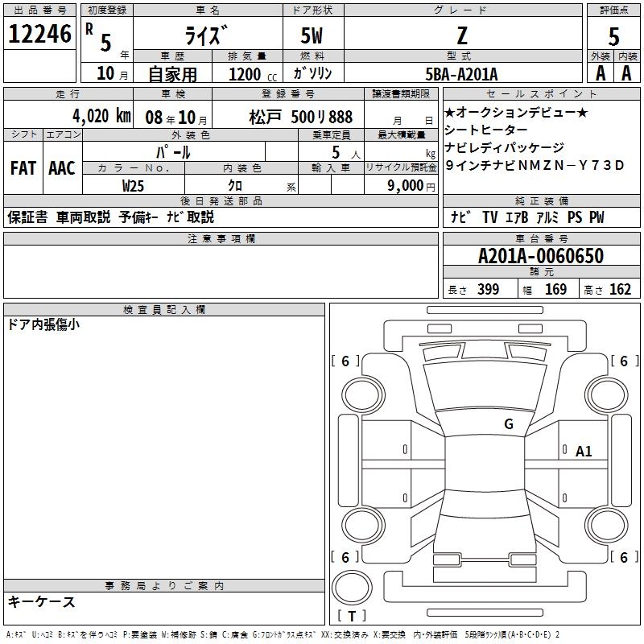Select the chassis number A201A-0060650

click(x=541, y=256)
